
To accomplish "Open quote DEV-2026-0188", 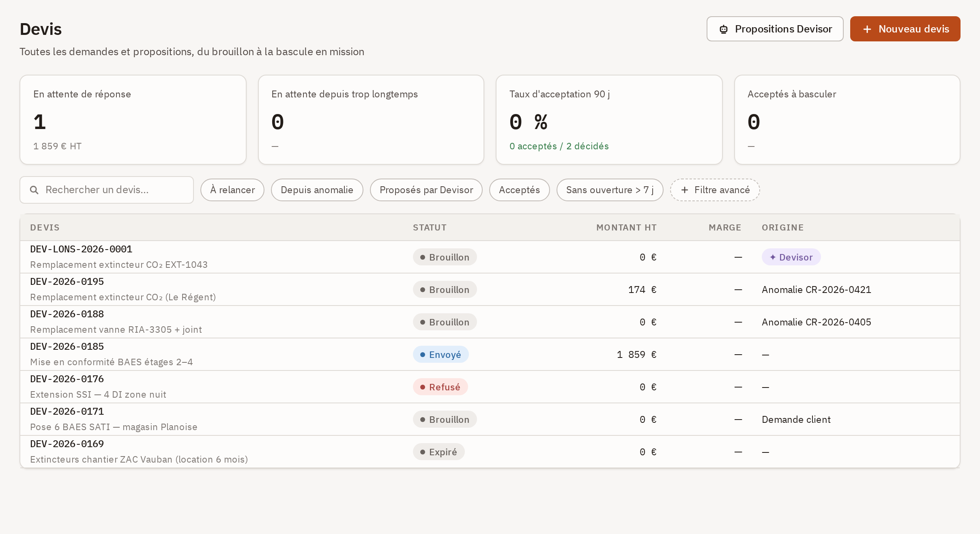I will point(67,314).
